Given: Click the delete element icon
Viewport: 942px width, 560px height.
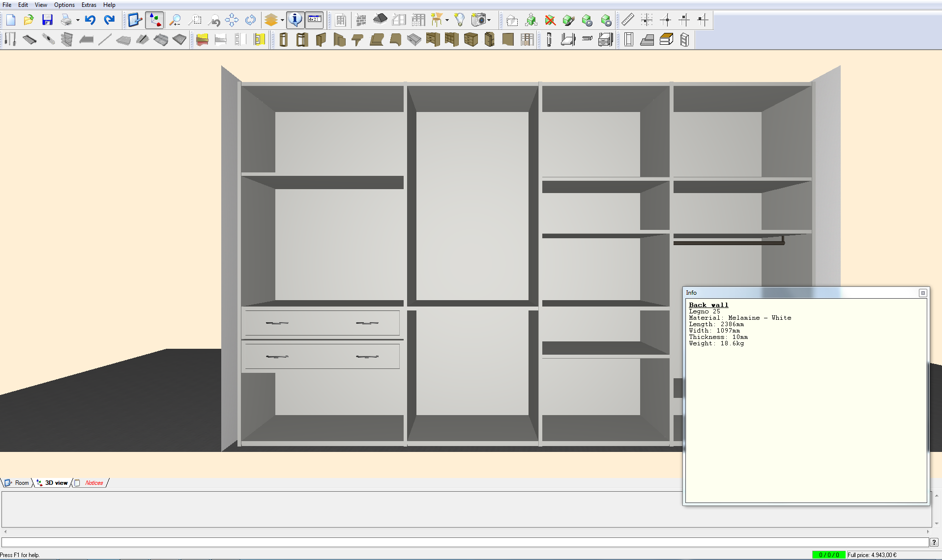Looking at the screenshot, I should pos(550,20).
